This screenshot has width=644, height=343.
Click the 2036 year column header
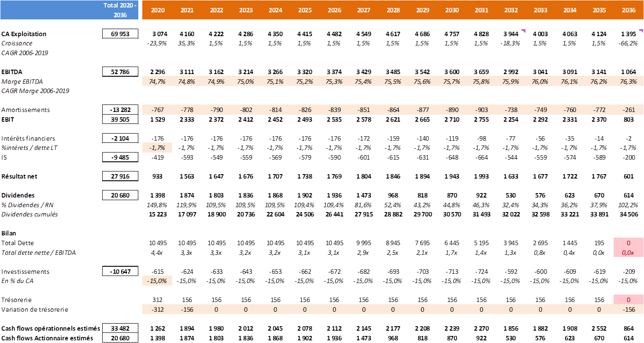coord(629,10)
